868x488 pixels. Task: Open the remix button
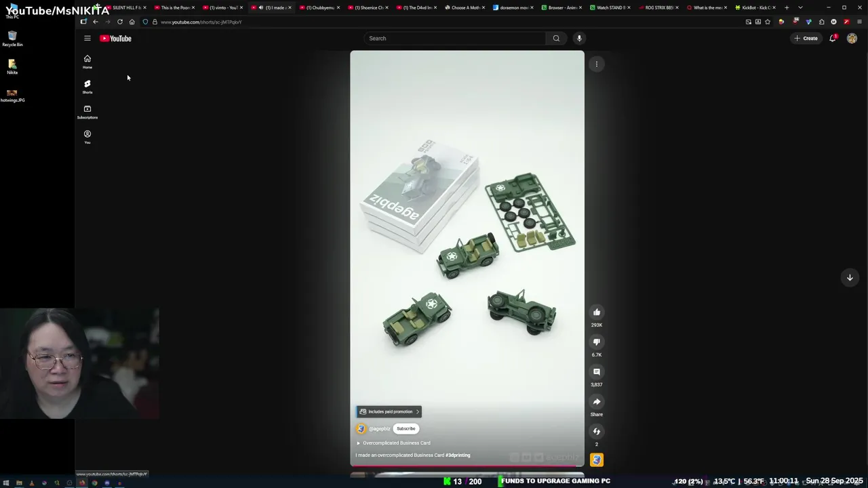(x=597, y=432)
